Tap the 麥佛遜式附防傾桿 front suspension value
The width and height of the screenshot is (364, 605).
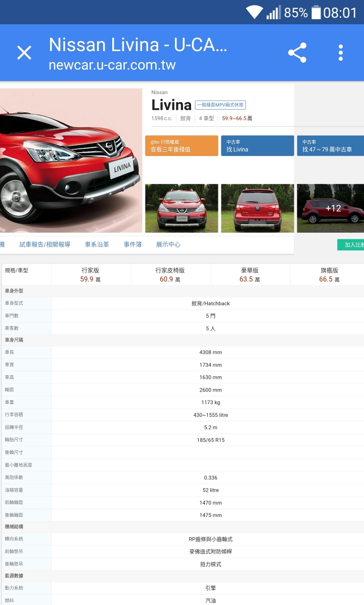(210, 552)
